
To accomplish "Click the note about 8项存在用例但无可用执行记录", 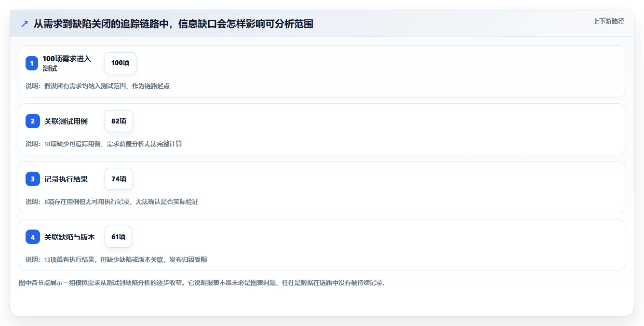I will (x=112, y=202).
